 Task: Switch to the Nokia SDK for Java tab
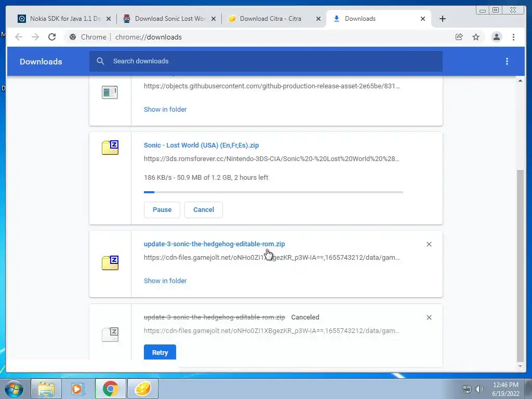pos(64,19)
